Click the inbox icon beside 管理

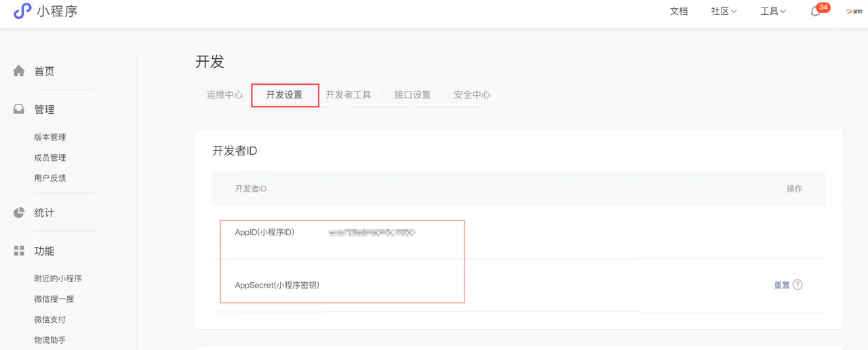19,109
